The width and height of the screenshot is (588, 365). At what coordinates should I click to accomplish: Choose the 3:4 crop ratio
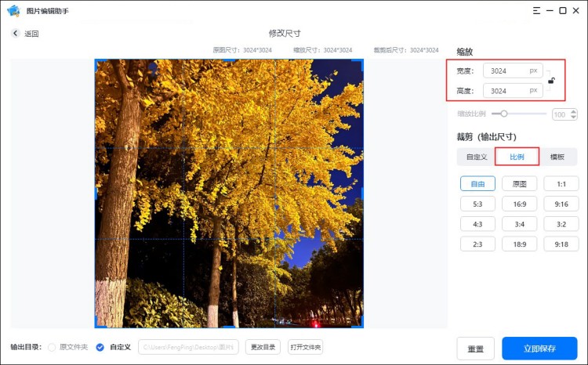519,224
